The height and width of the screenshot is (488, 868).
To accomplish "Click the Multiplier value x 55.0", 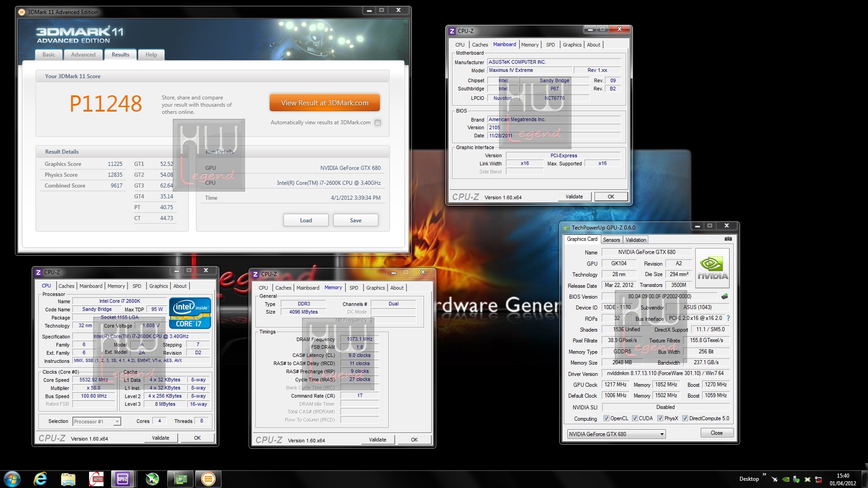I will click(94, 388).
